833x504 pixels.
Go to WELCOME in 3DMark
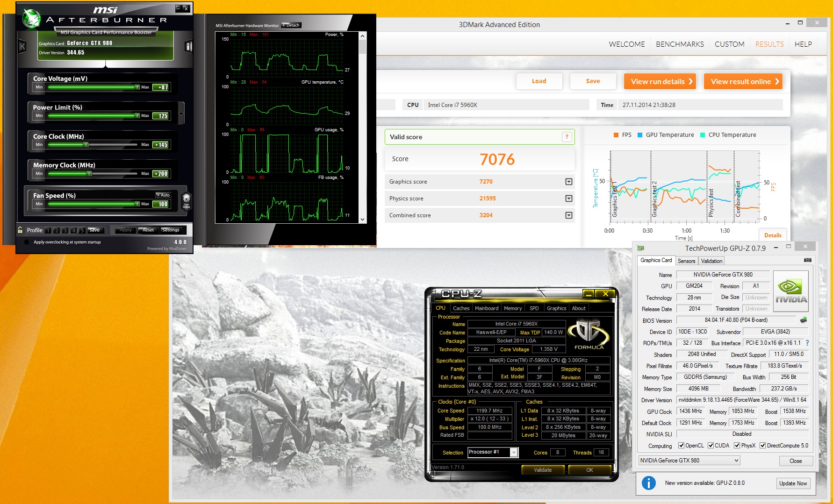tap(626, 44)
